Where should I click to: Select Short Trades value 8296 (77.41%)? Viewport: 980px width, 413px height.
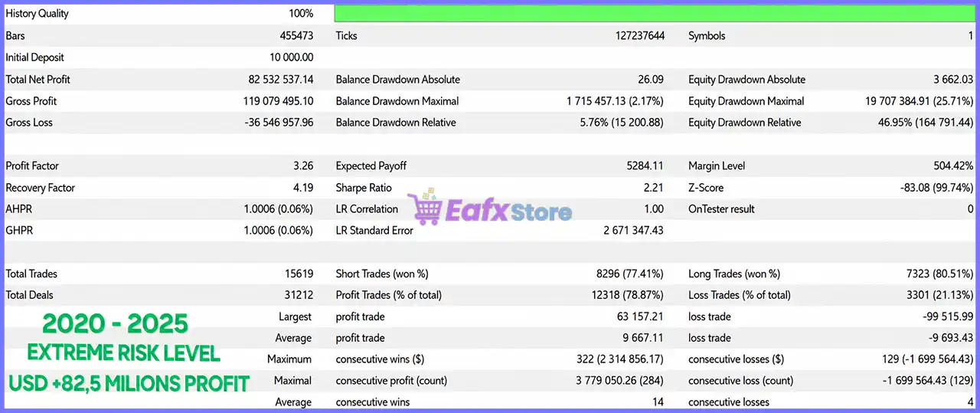pos(629,274)
